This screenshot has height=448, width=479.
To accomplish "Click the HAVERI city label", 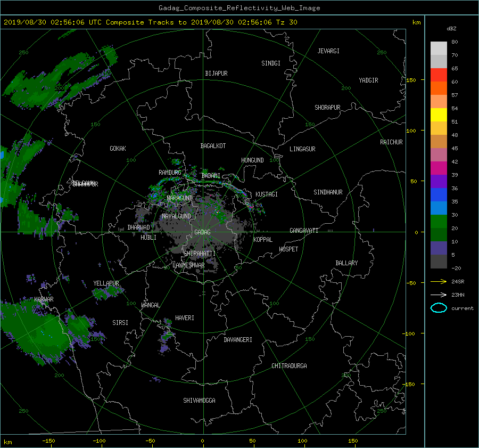I will pyautogui.click(x=185, y=318).
